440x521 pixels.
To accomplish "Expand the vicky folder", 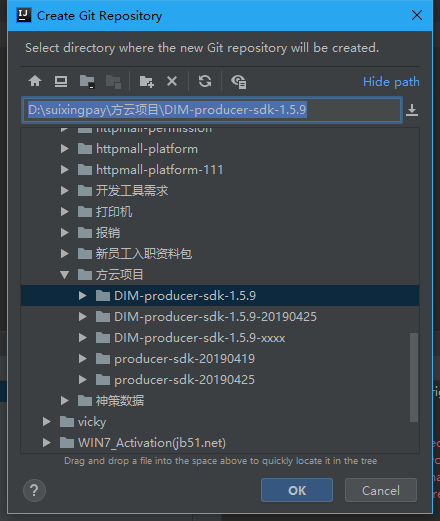I will (46, 422).
